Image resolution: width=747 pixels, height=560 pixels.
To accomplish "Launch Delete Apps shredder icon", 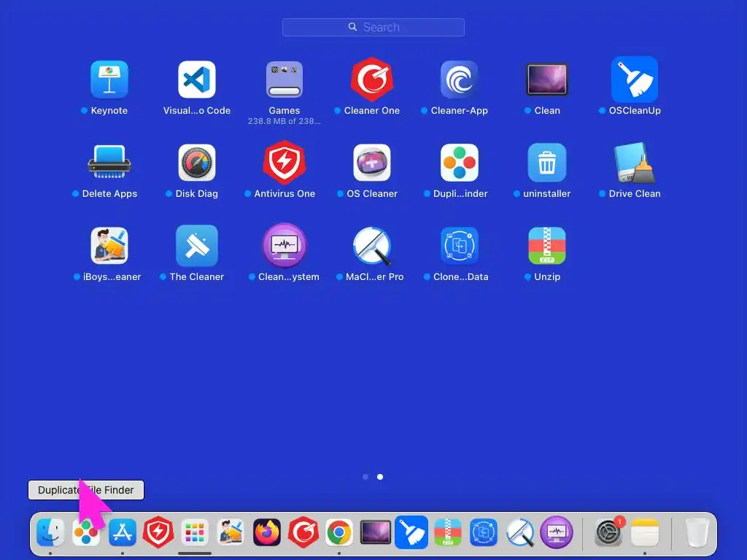I will 109,162.
